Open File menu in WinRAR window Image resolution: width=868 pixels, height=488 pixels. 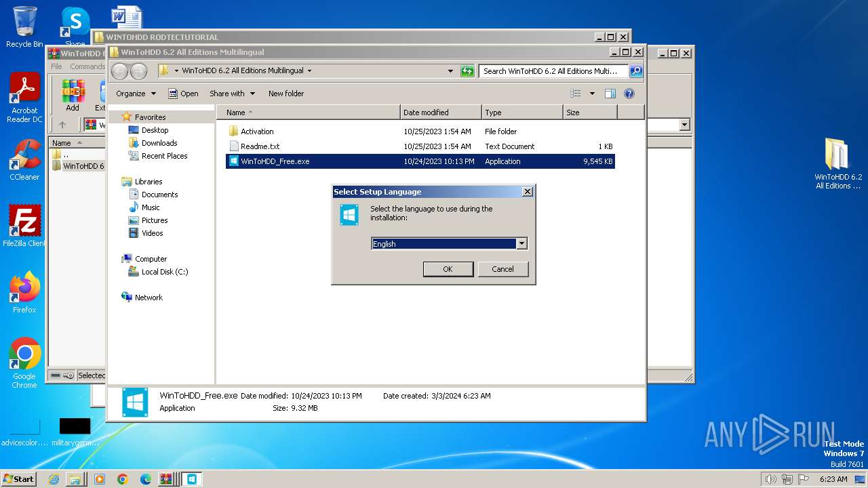point(56,66)
